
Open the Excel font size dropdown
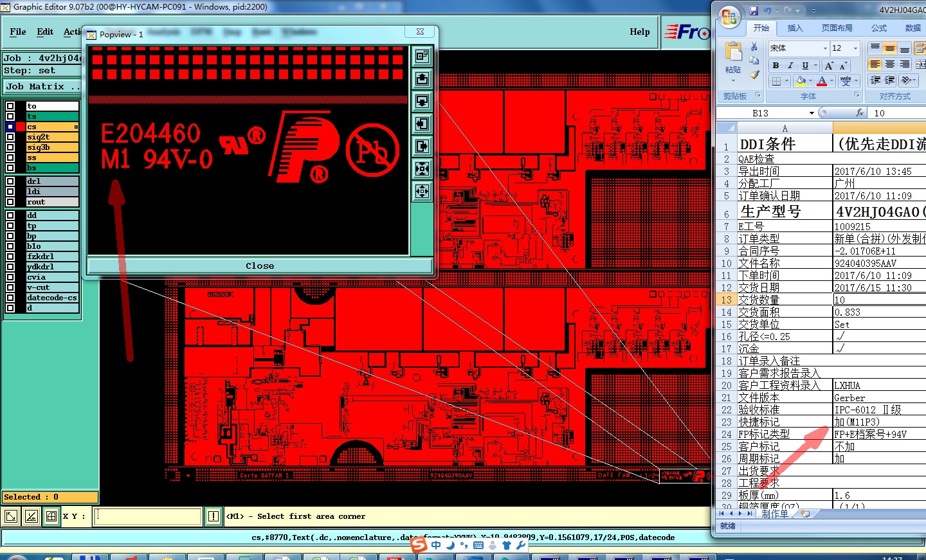(855, 48)
